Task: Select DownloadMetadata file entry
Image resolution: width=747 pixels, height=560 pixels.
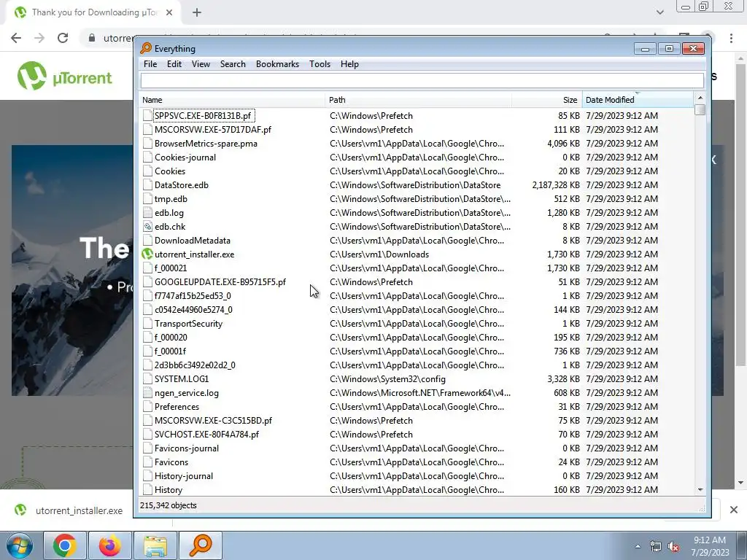Action: [x=193, y=241]
